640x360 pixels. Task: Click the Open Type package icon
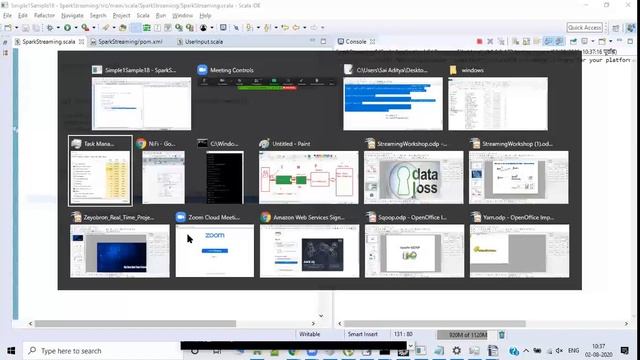122,28
